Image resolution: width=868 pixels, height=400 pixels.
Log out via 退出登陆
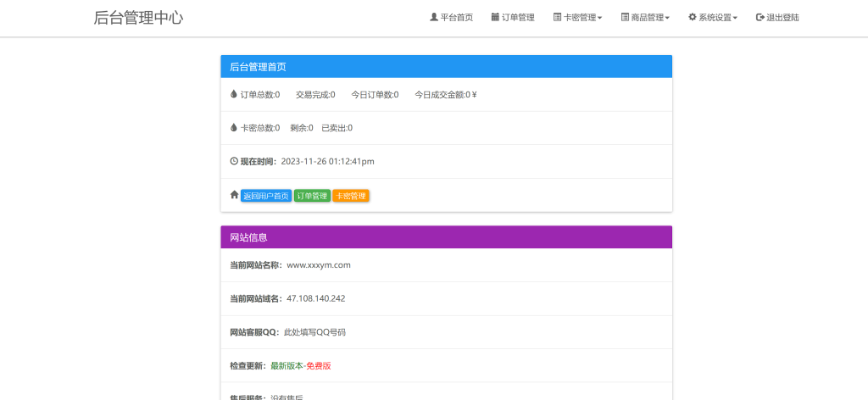[778, 18]
